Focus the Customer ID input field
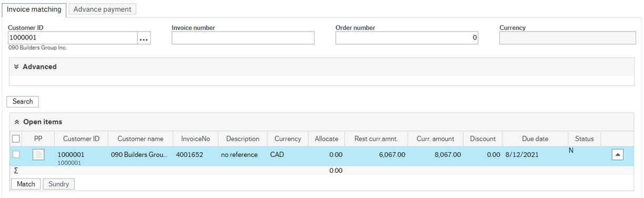 tap(73, 38)
